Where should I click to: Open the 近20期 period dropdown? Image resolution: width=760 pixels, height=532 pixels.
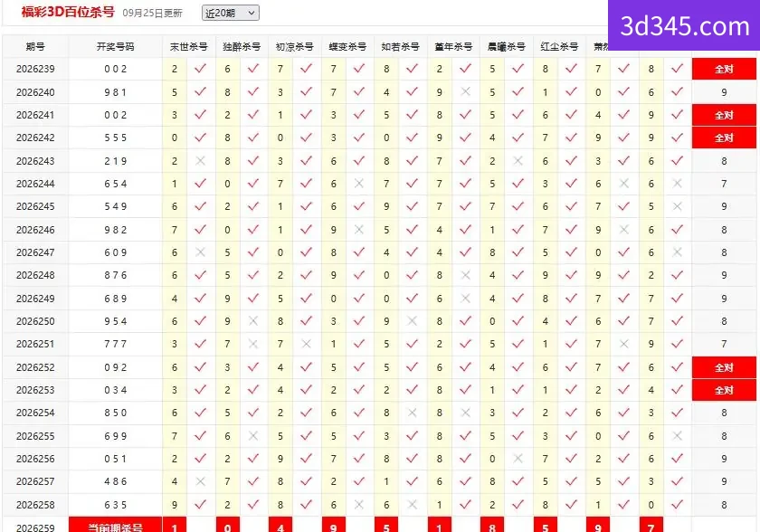(230, 13)
